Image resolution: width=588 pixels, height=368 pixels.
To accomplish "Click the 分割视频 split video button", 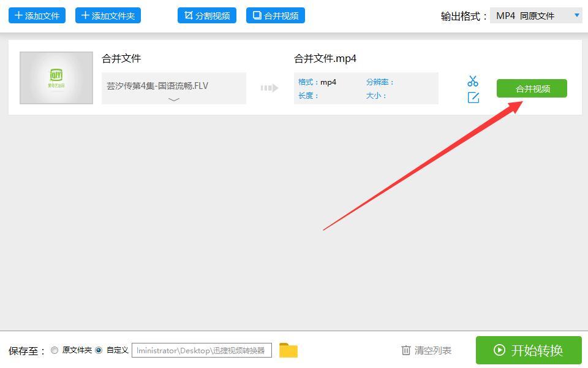I will pos(207,15).
